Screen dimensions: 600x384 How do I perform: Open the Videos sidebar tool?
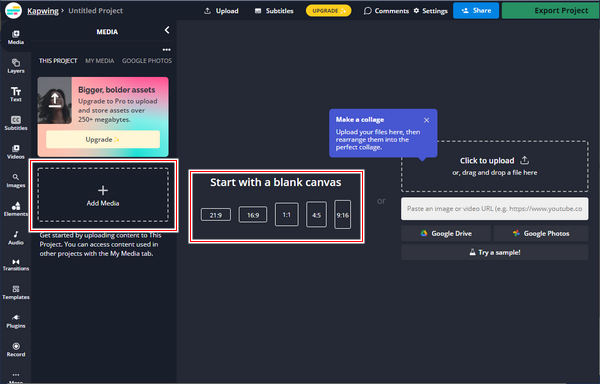pos(16,152)
